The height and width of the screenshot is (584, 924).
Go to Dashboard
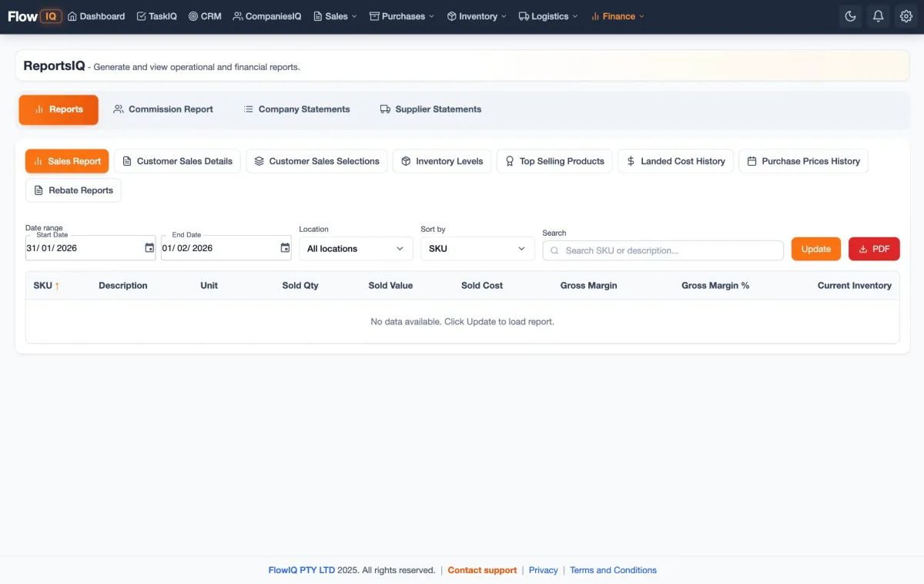tap(96, 16)
